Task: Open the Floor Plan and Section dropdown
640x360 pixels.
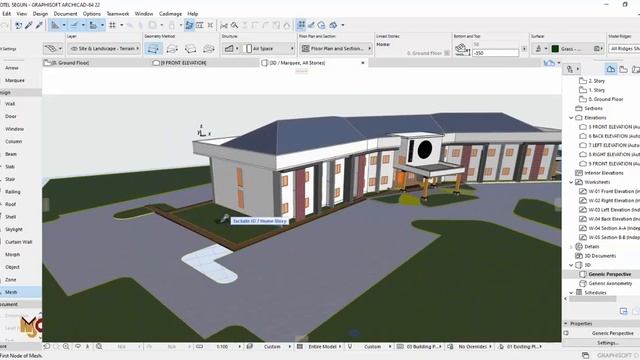Action: [336, 49]
